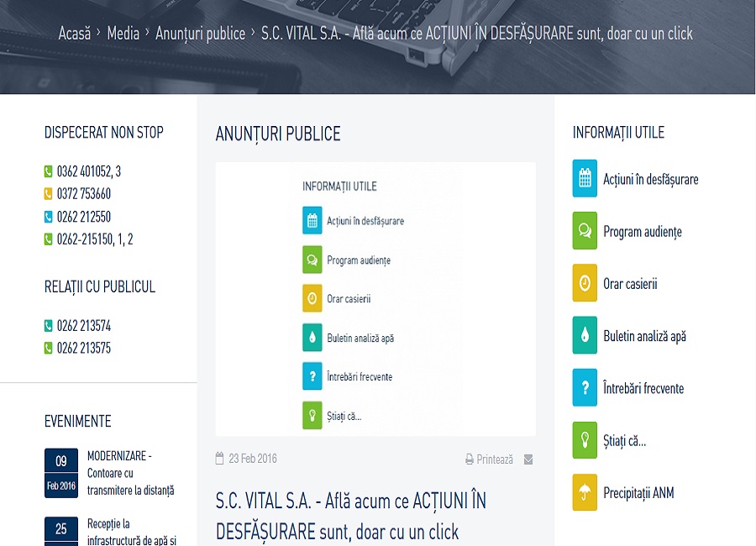
Task: Open the Buletin analiză apă sidebar link
Action: coord(644,336)
